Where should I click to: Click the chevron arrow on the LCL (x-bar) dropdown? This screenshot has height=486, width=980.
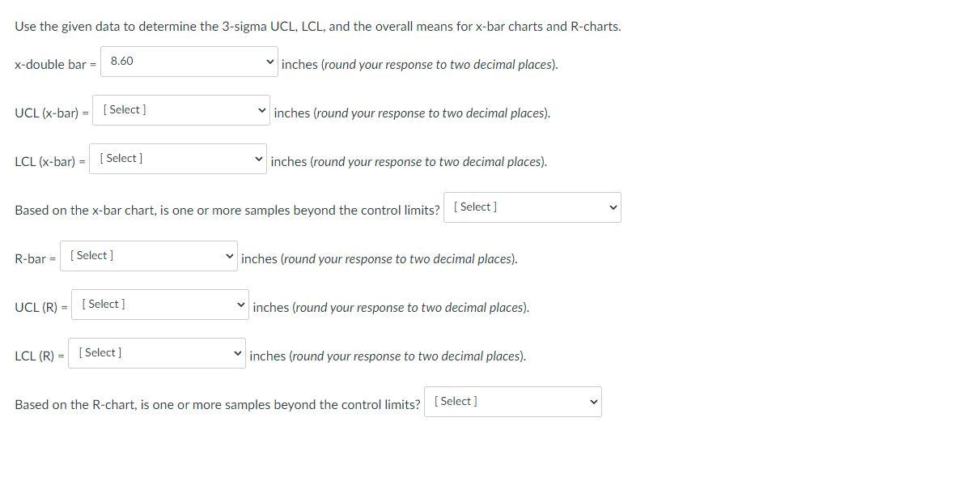click(257, 159)
